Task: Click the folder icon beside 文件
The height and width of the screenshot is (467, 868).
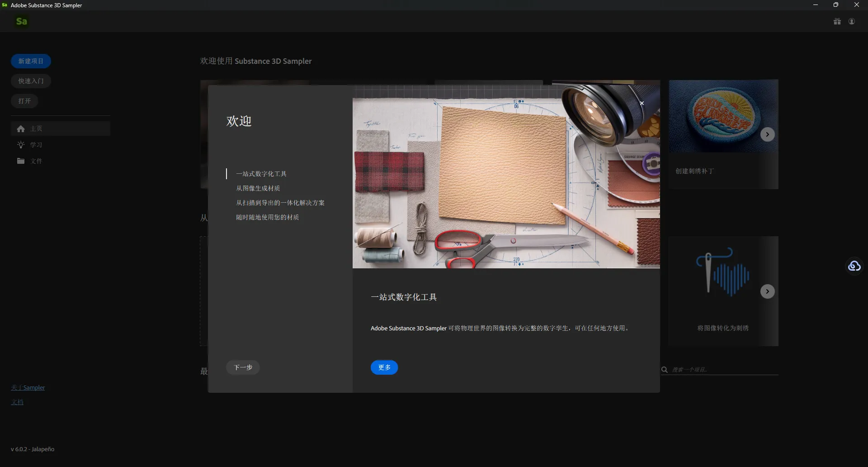Action: (21, 161)
